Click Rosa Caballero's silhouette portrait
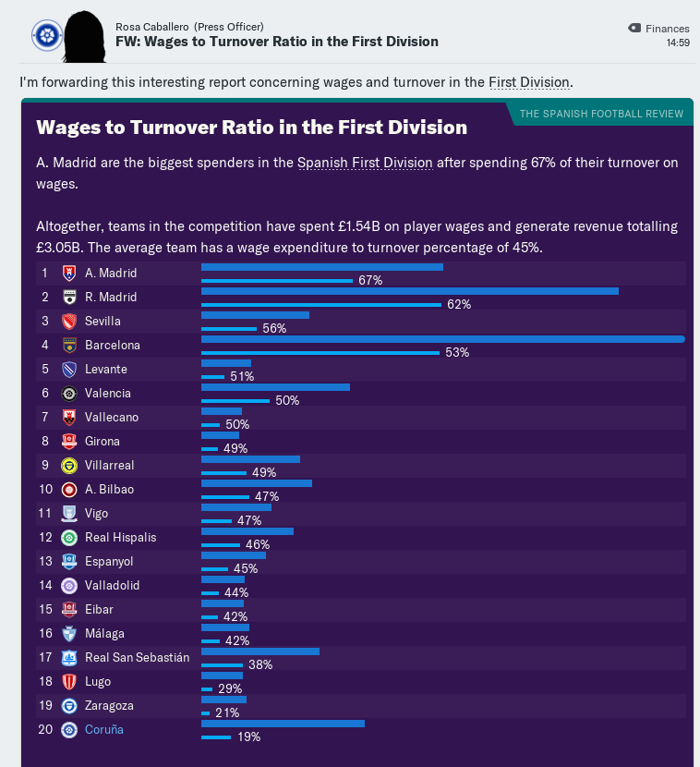This screenshot has width=700, height=767. pos(83,34)
